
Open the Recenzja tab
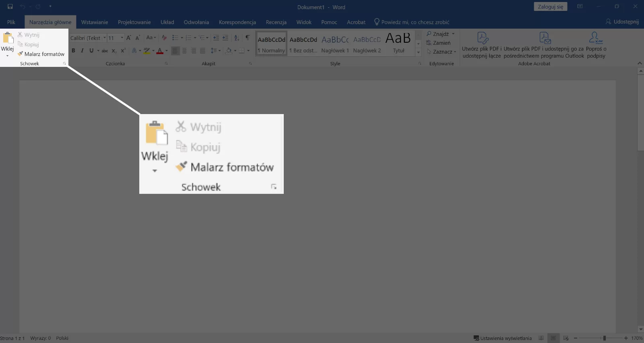276,22
